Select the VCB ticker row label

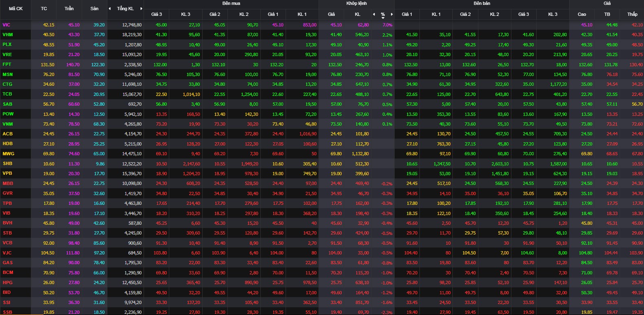7,243
